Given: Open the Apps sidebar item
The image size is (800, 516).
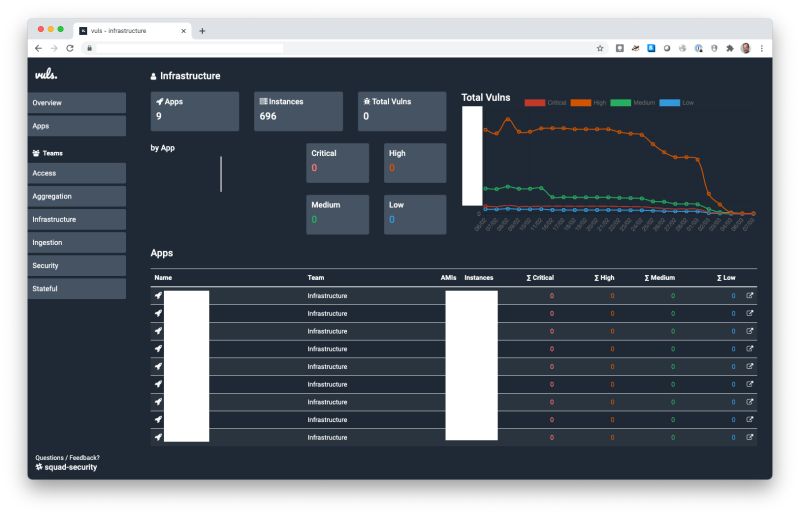Looking at the screenshot, I should (x=77, y=126).
